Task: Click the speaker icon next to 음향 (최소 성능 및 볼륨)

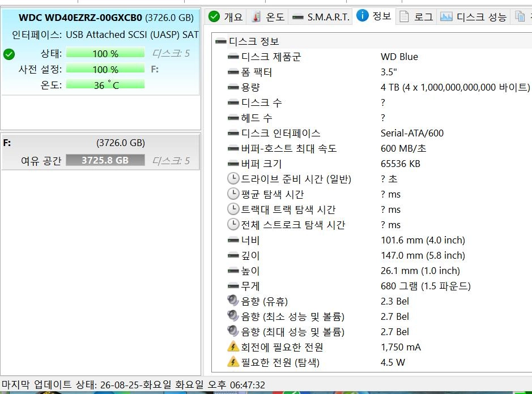Action: tap(233, 316)
